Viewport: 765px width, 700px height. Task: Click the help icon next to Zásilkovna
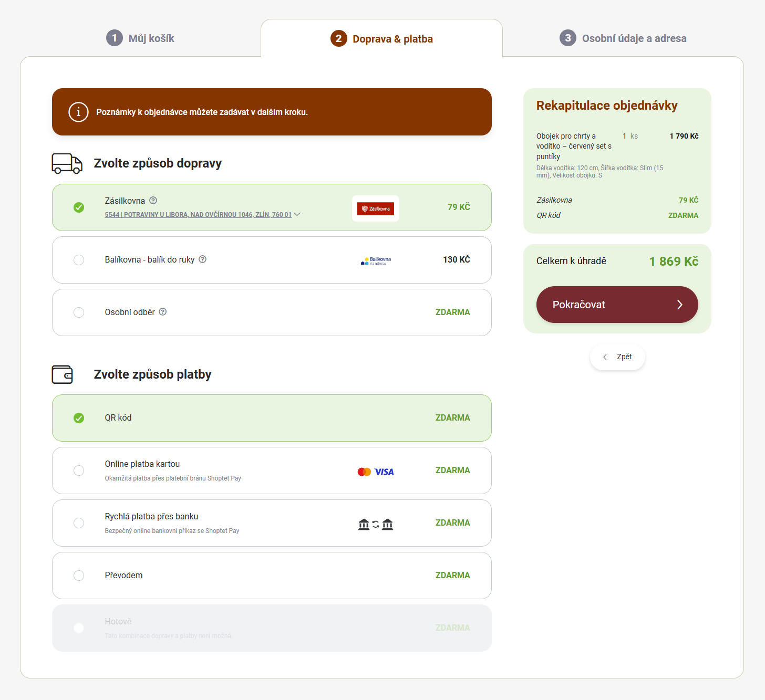coord(153,201)
